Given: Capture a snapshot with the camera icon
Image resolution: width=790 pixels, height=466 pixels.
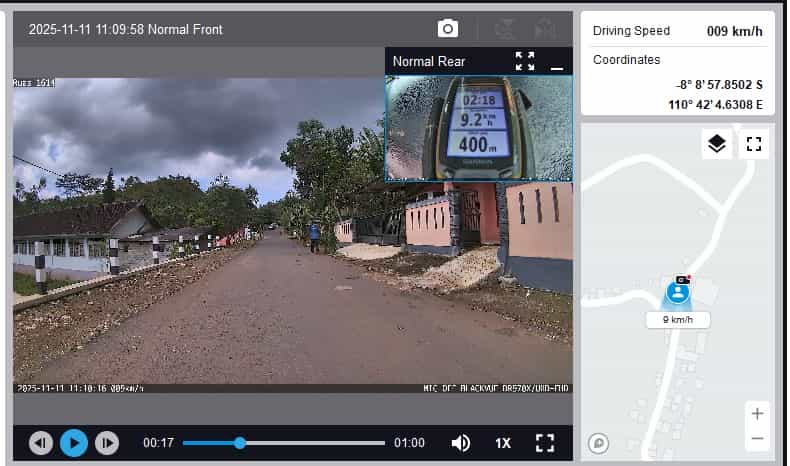Looking at the screenshot, I should [x=449, y=29].
